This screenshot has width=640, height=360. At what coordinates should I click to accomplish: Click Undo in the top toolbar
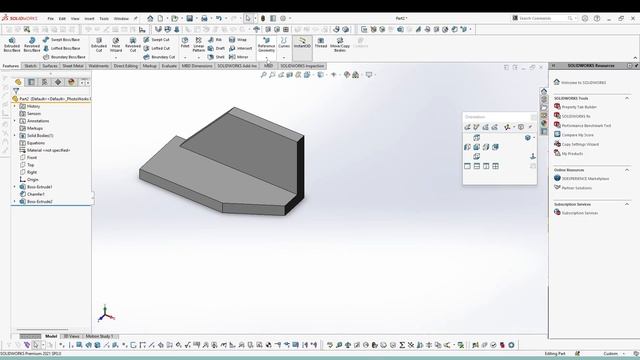pyautogui.click(x=219, y=18)
